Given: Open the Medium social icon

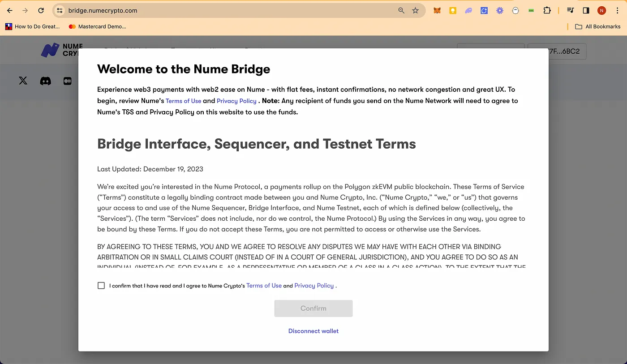Looking at the screenshot, I should pos(68,81).
